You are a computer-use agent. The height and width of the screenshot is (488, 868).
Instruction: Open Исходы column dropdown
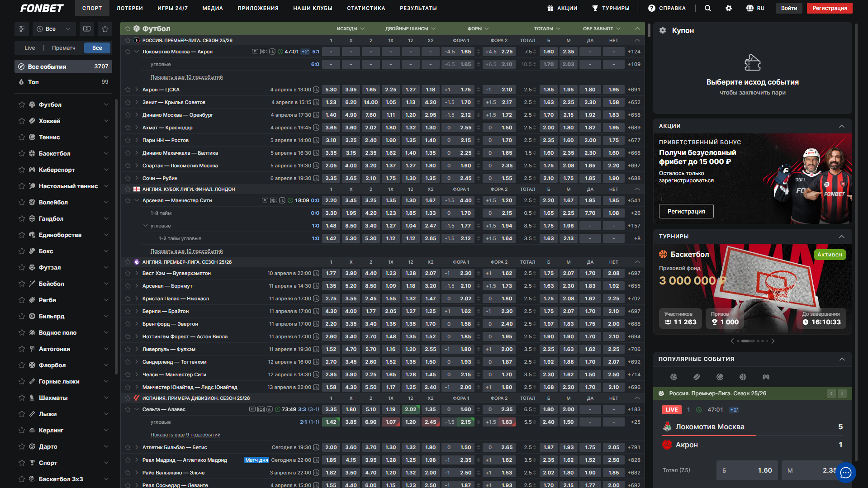351,28
